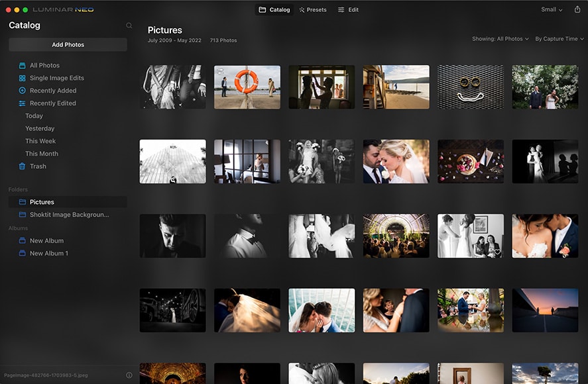Open the By Capture Time sort dropdown
This screenshot has width=588, height=384.
[559, 38]
